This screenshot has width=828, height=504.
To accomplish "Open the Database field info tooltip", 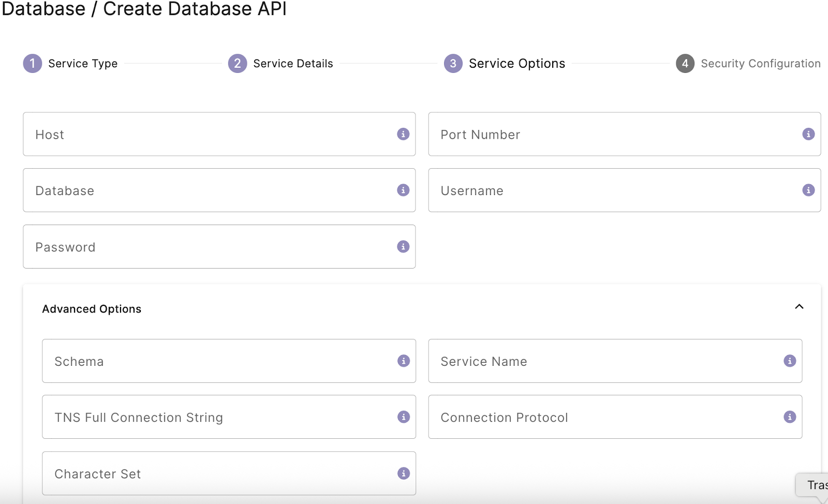I will 403,190.
